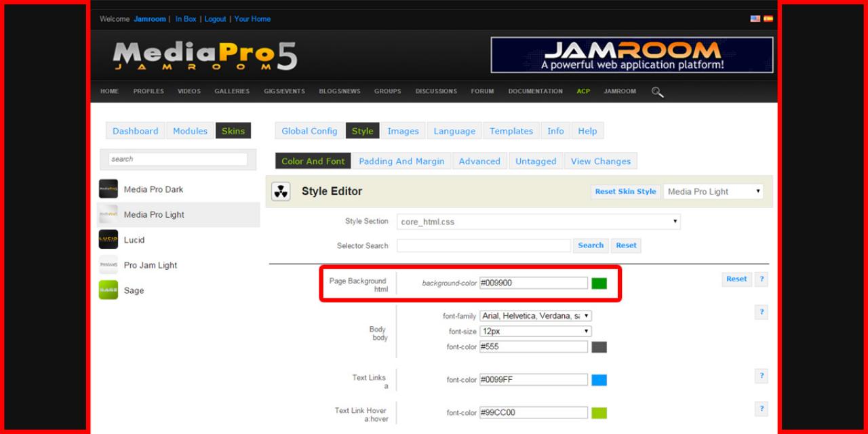Open help for Text Links row
This screenshot has width=868, height=434.
click(x=762, y=376)
